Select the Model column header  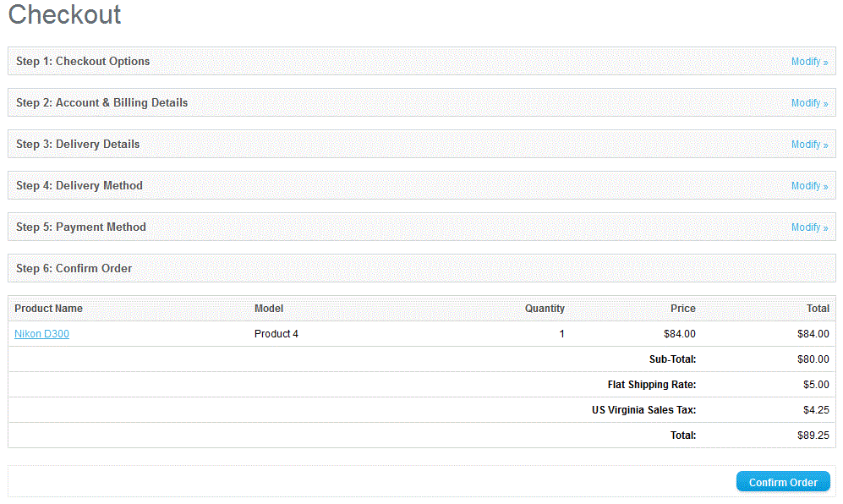[x=269, y=309]
